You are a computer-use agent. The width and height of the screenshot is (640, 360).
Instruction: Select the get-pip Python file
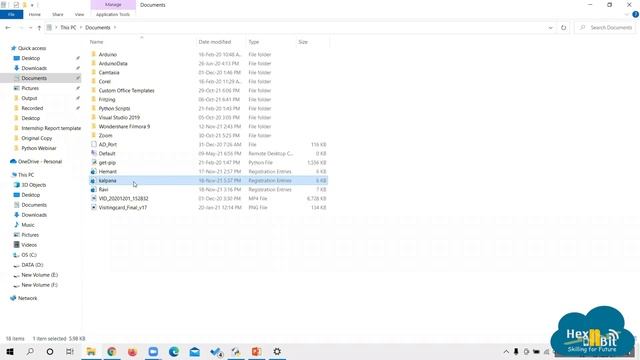107,162
